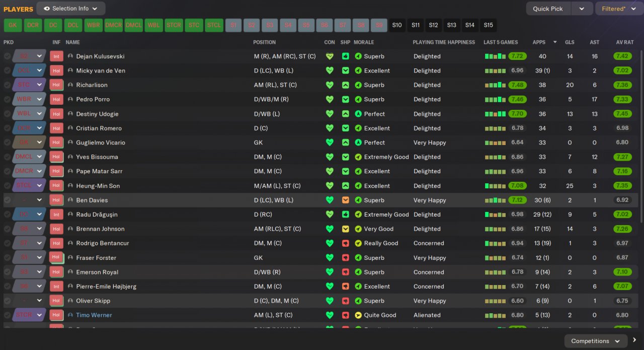This screenshot has height=350, width=644.
Task: Click the Int info badge for Radu Drăgușin
Action: pos(56,215)
